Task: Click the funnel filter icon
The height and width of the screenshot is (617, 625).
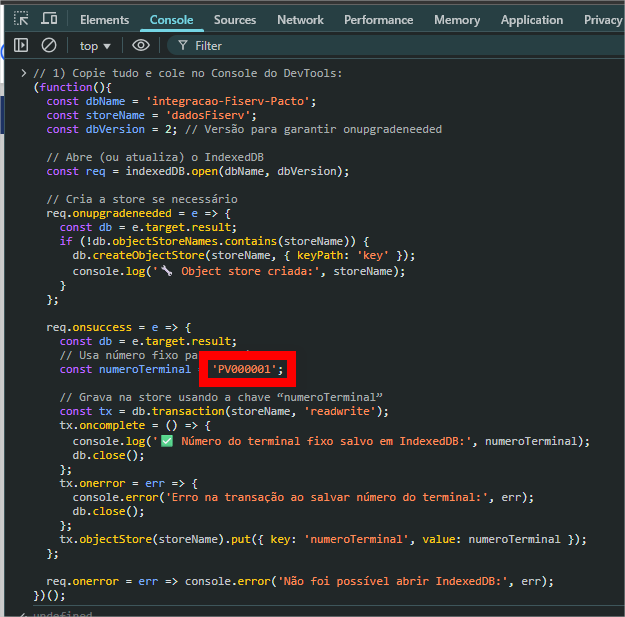Action: coord(182,45)
